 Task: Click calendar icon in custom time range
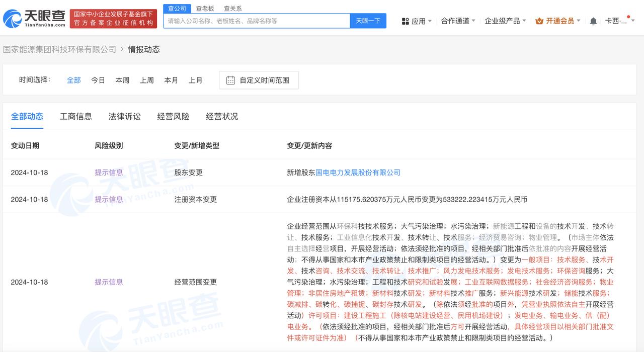pos(230,80)
